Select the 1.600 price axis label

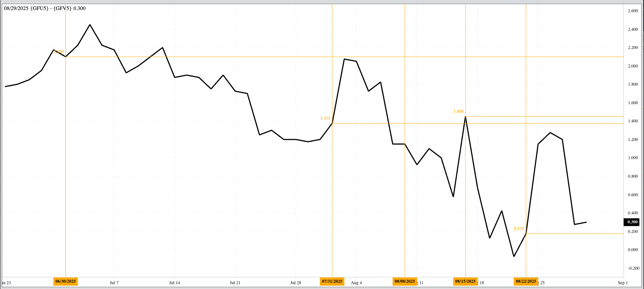click(633, 103)
